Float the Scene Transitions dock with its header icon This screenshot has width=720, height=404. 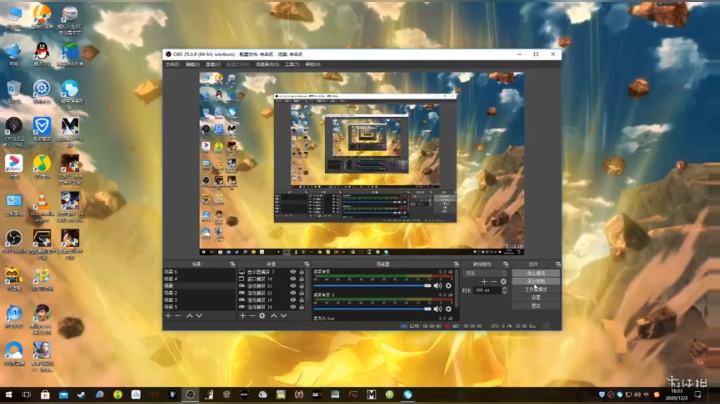click(x=506, y=264)
